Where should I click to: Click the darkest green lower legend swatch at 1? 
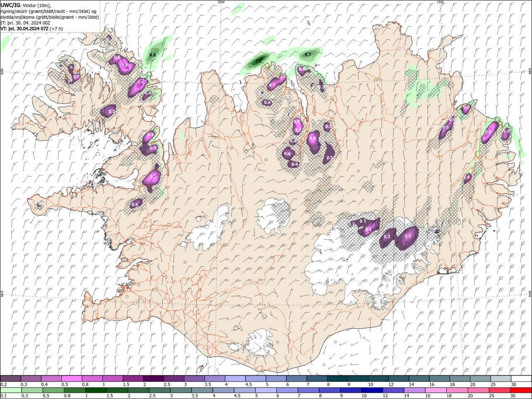[x=96, y=390]
